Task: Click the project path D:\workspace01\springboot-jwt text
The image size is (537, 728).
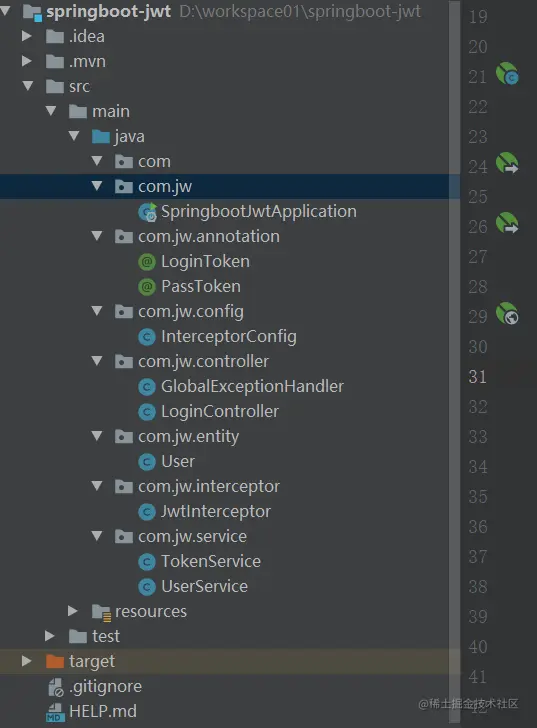Action: (x=300, y=11)
